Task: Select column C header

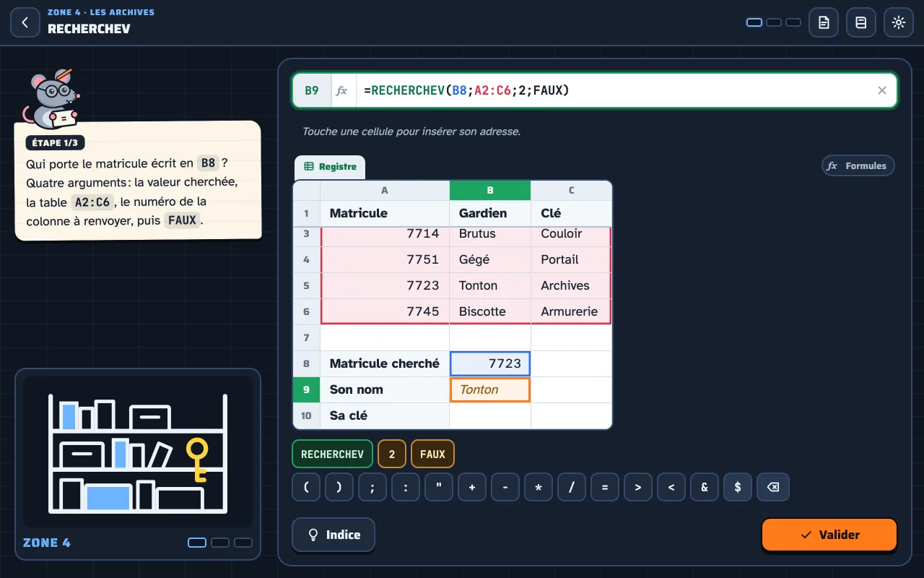Action: click(x=571, y=191)
